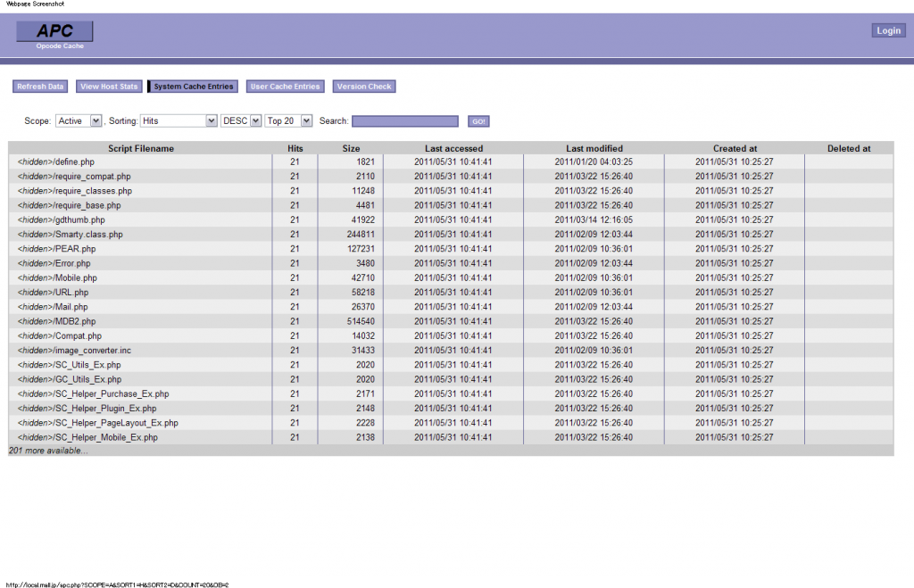Open the Scope dropdown set to Active

pyautogui.click(x=79, y=120)
